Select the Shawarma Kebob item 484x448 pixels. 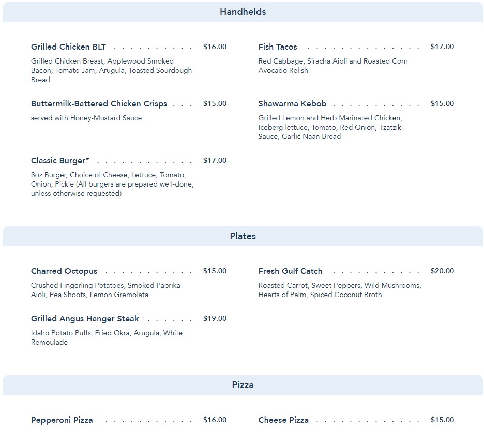tap(292, 104)
